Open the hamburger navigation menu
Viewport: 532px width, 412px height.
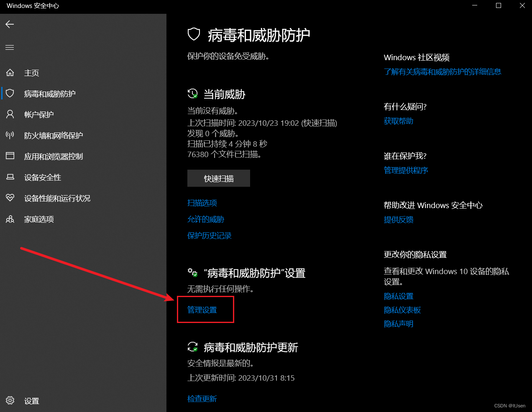tap(10, 47)
